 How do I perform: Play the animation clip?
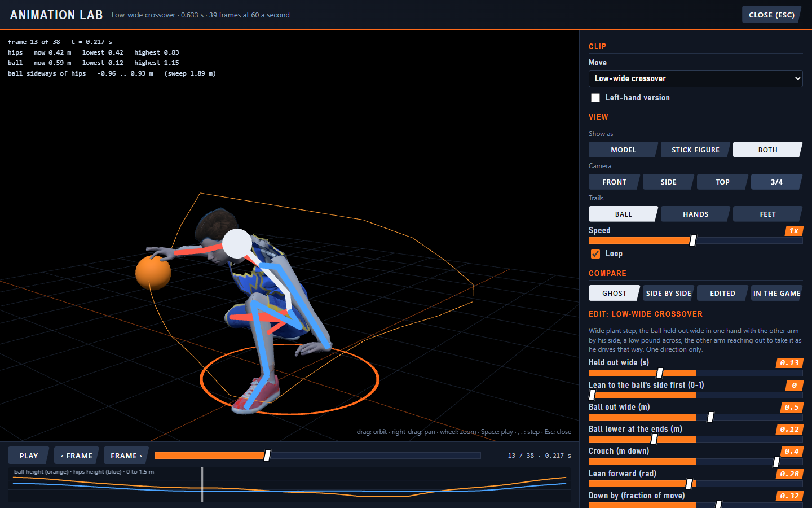[29, 456]
